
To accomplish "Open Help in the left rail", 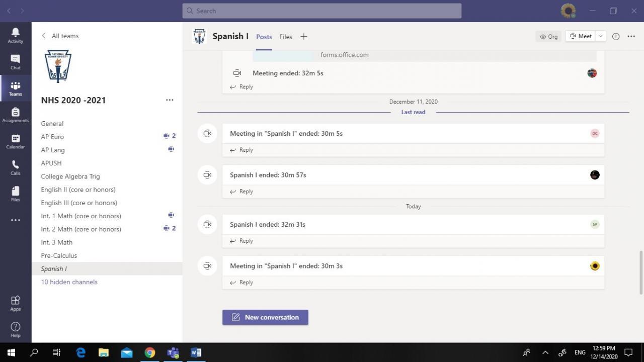I will 16,329.
